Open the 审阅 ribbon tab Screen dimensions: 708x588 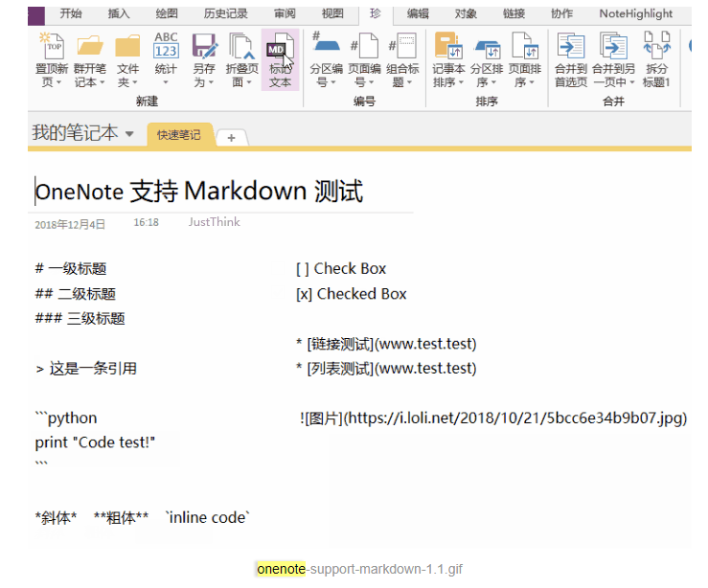(285, 13)
